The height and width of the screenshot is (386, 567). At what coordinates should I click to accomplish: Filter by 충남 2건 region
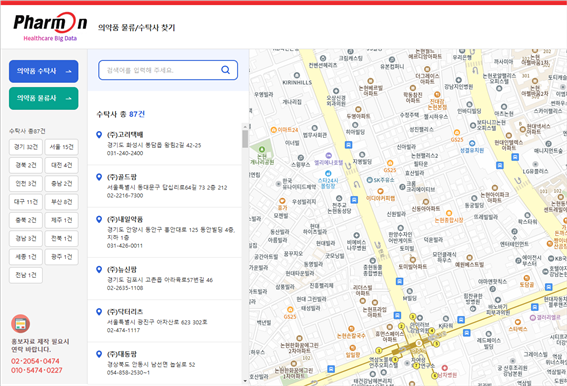point(61,183)
